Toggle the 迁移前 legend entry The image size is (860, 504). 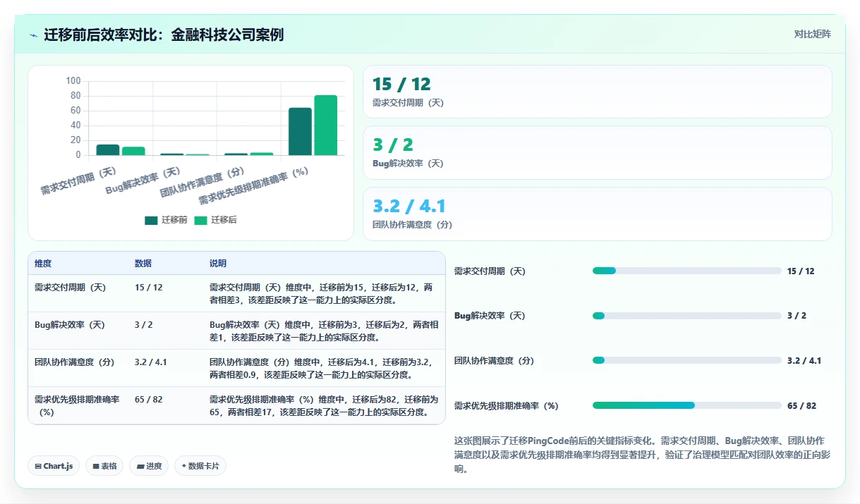coord(166,220)
